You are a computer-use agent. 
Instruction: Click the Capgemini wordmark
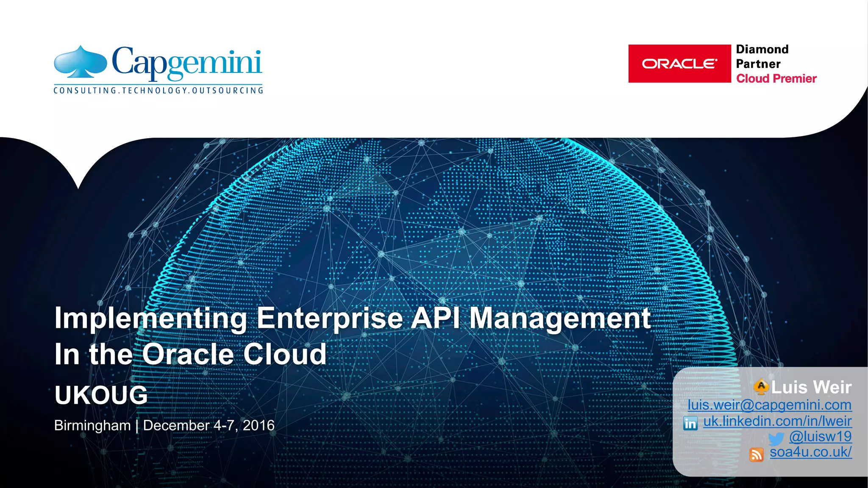[x=187, y=63]
